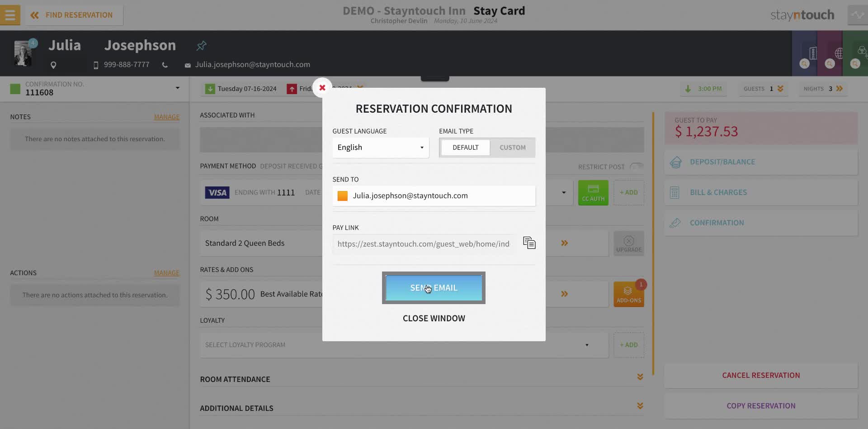Close the Reservation Confirmation dialog with red X
Screen dimensions: 868x429
pos(322,88)
